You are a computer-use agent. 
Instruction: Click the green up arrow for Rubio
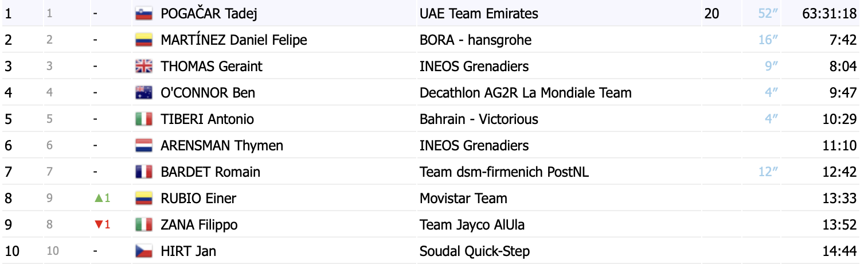98,199
